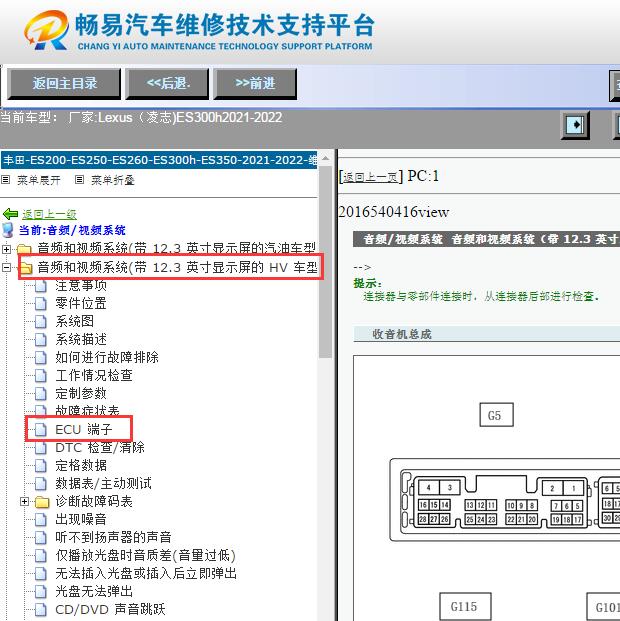Open 仅播放光盘时音质差 page
This screenshot has height=621, width=620.
tap(145, 555)
